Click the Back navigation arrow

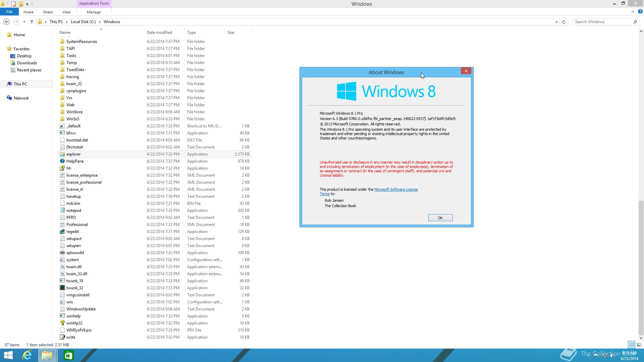[x=6, y=22]
